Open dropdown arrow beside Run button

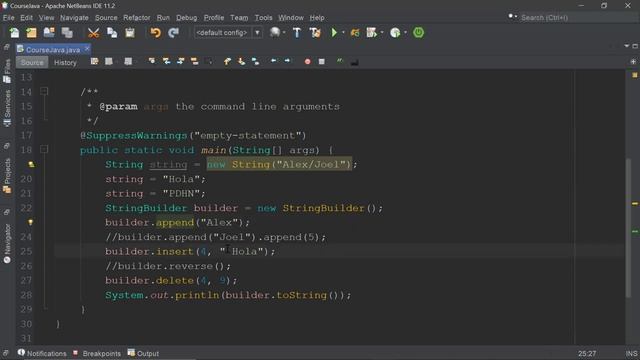(343, 33)
